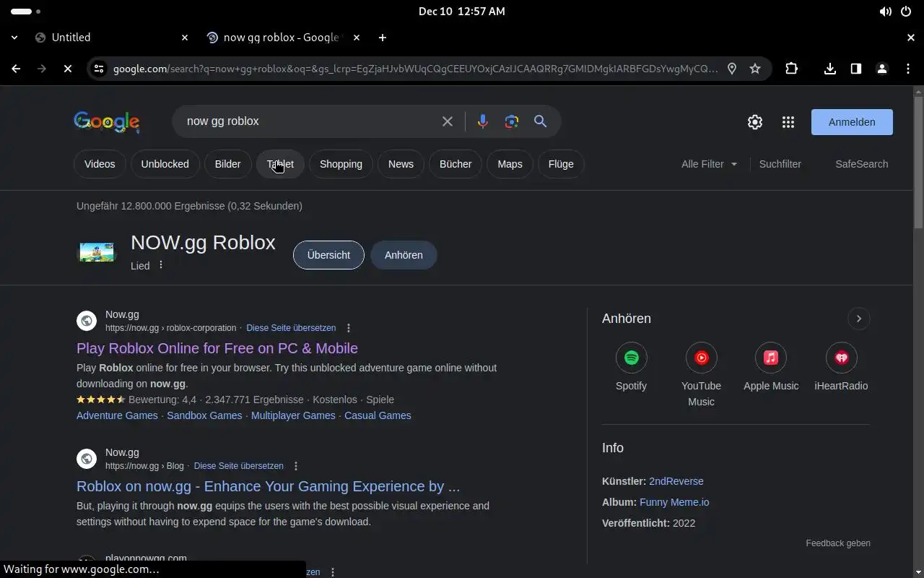Expand the Alle Filter dropdown
The width and height of the screenshot is (924, 578).
(710, 164)
